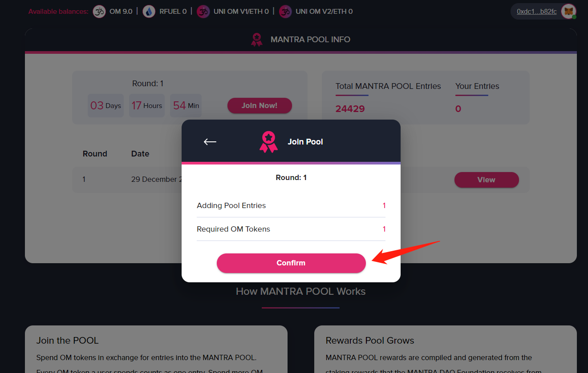Click the Days countdown box
This screenshot has width=588, height=373.
(105, 106)
